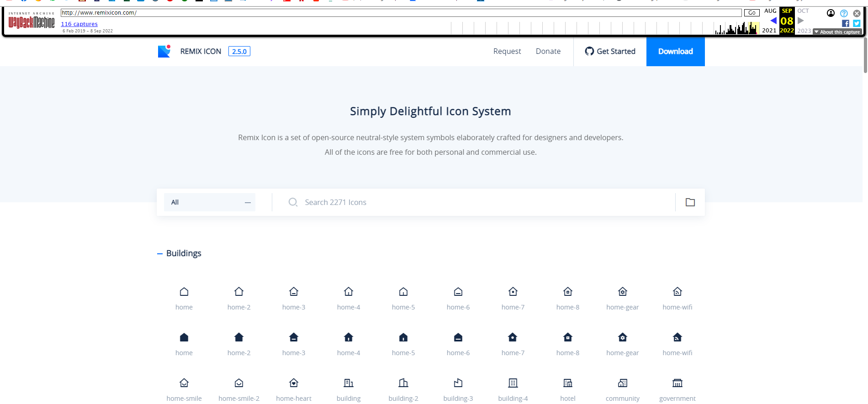This screenshot has width=868, height=404.
Task: Select the outline home-7 icon
Action: [x=513, y=292]
